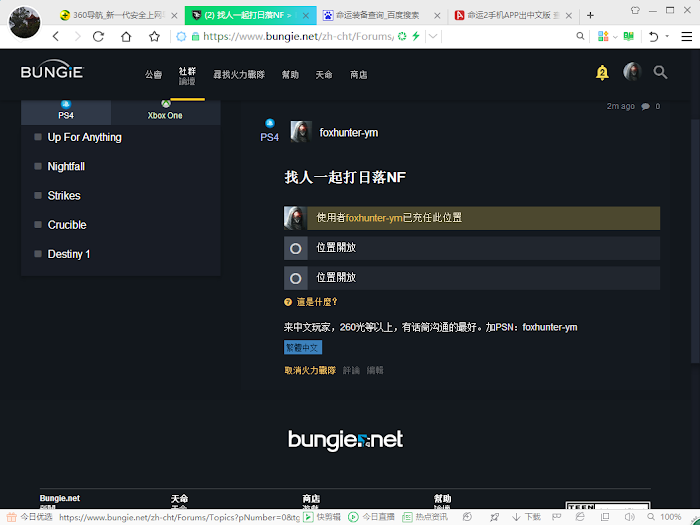Expand the undo arrow dropdown
Image resolution: width=700 pixels, height=525 pixels.
667,36
